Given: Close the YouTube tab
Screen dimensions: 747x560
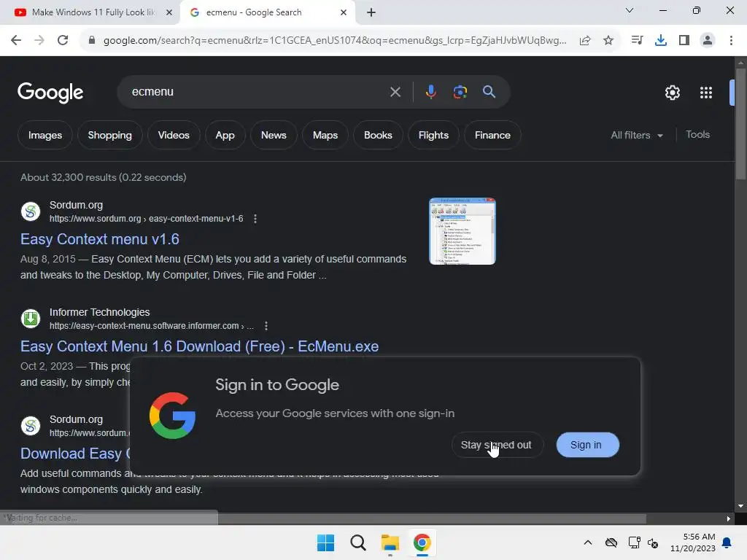Looking at the screenshot, I should [169, 12].
